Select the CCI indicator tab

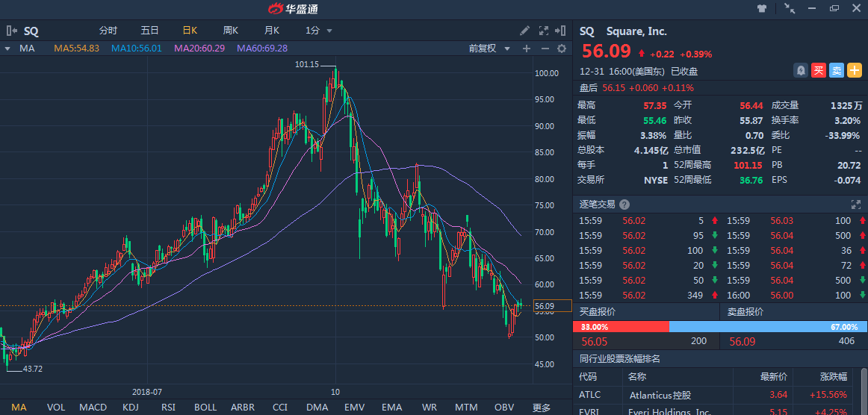pos(280,408)
